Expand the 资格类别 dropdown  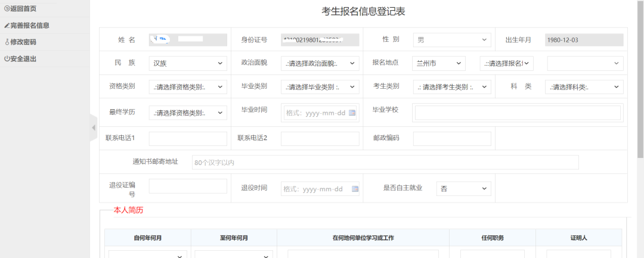pyautogui.click(x=188, y=87)
